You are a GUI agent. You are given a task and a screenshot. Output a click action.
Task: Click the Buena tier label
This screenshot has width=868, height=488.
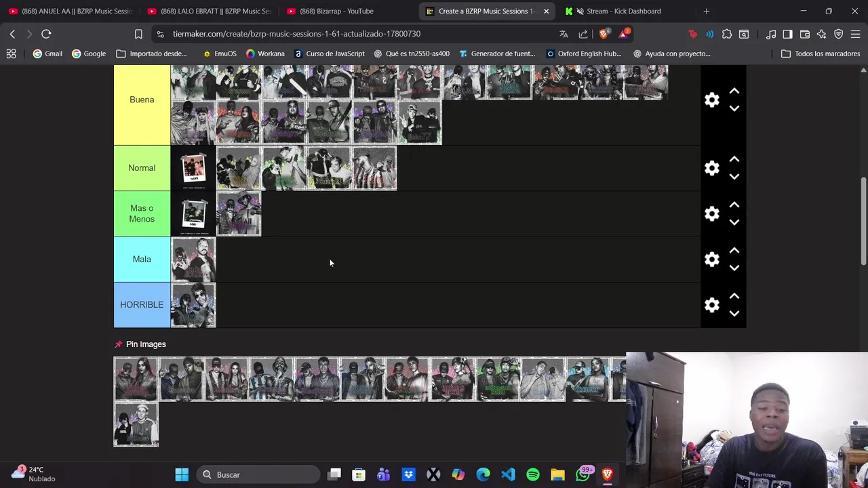coord(142,100)
